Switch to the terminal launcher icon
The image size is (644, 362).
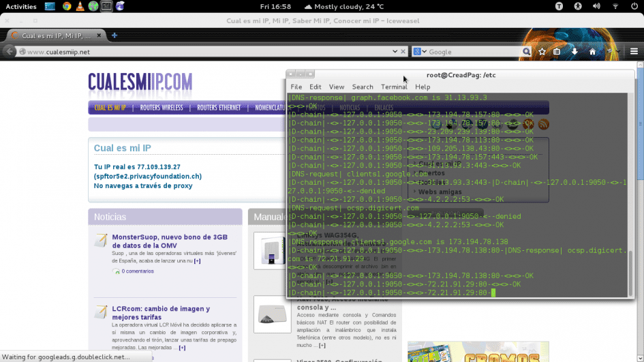(x=106, y=6)
